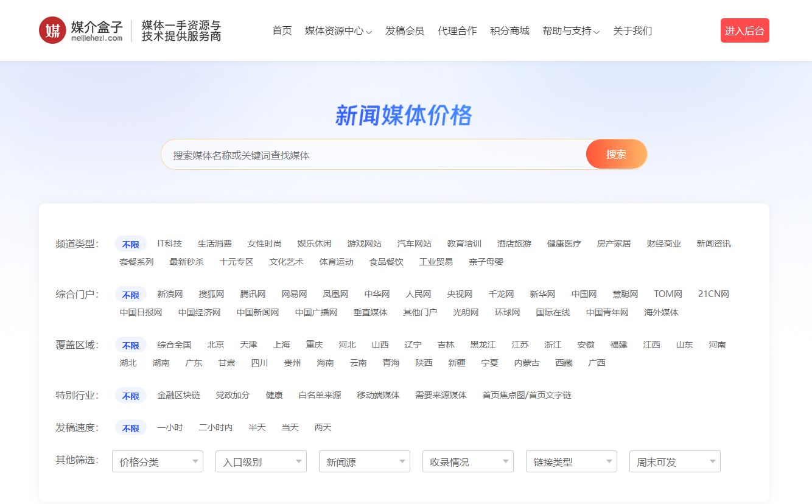Select 21CN网 portal
The width and height of the screenshot is (812, 504).
click(713, 294)
